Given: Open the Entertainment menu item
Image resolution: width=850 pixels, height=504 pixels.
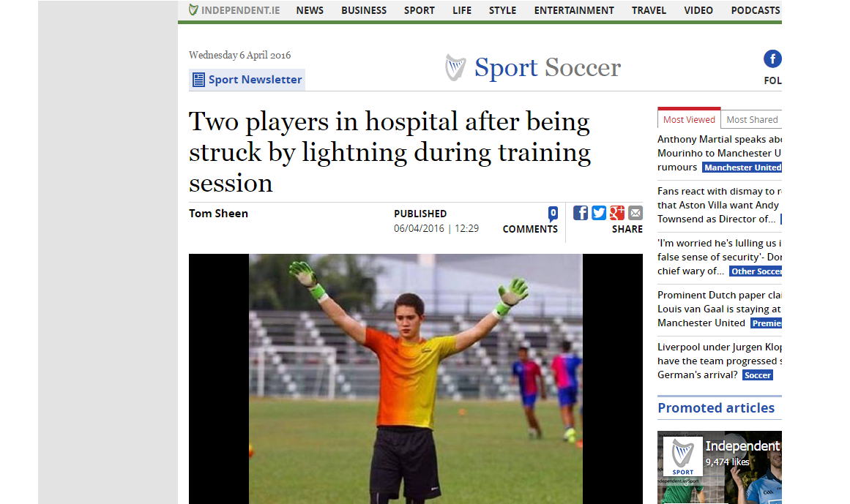Looking at the screenshot, I should (573, 10).
